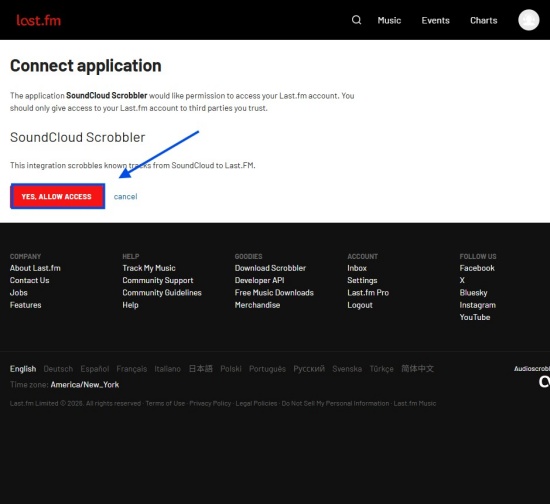
Task: Open Do Not Sell My Personal Information
Action: [x=335, y=403]
